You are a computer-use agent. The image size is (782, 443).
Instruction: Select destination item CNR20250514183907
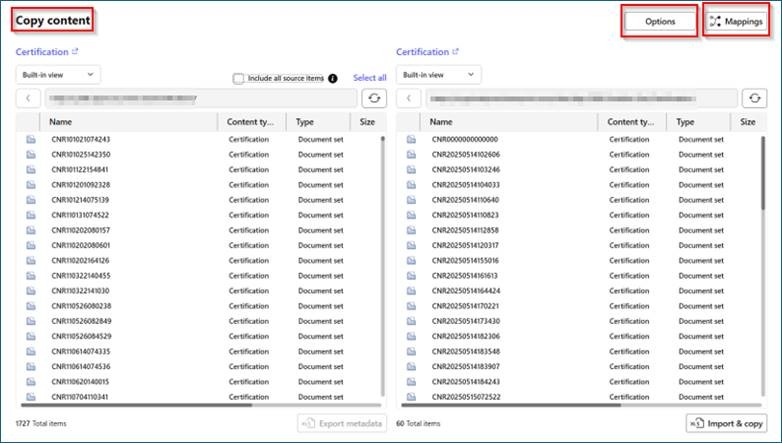click(466, 366)
